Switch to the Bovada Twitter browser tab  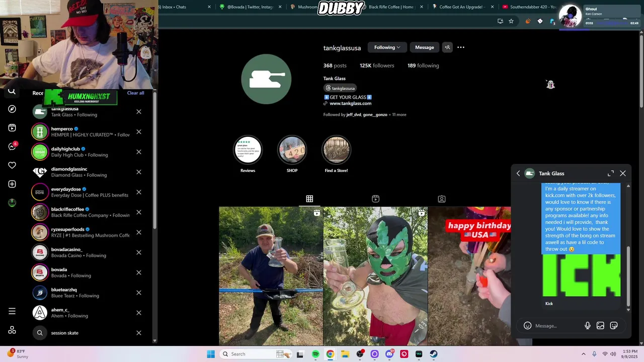(x=250, y=7)
